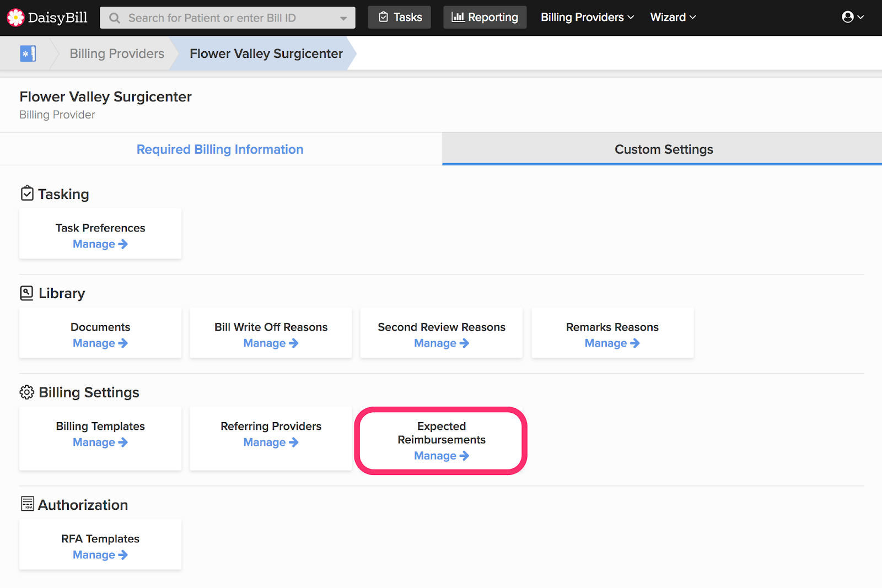Click the Tasking clipboard icon
The width and height of the screenshot is (882, 588).
[27, 193]
